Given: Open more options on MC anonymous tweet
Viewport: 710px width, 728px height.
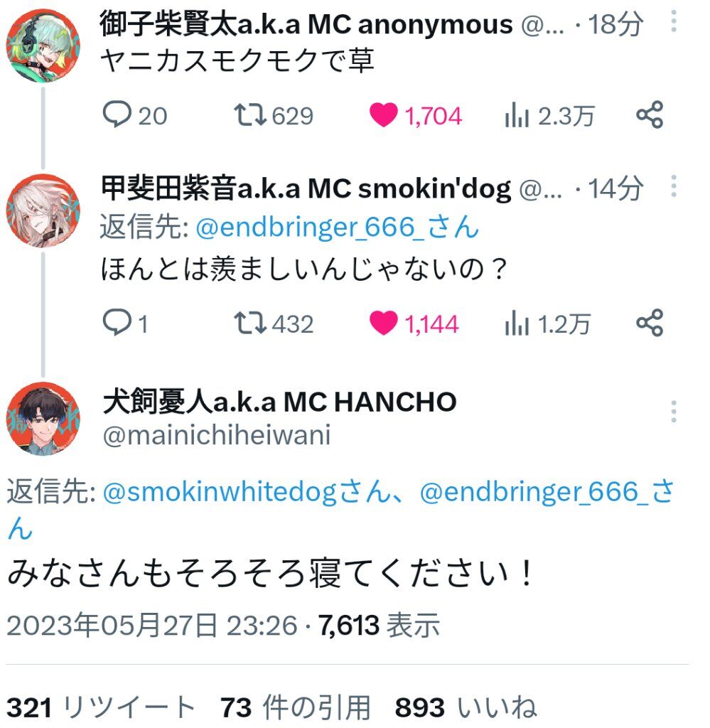Looking at the screenshot, I should click(x=673, y=21).
